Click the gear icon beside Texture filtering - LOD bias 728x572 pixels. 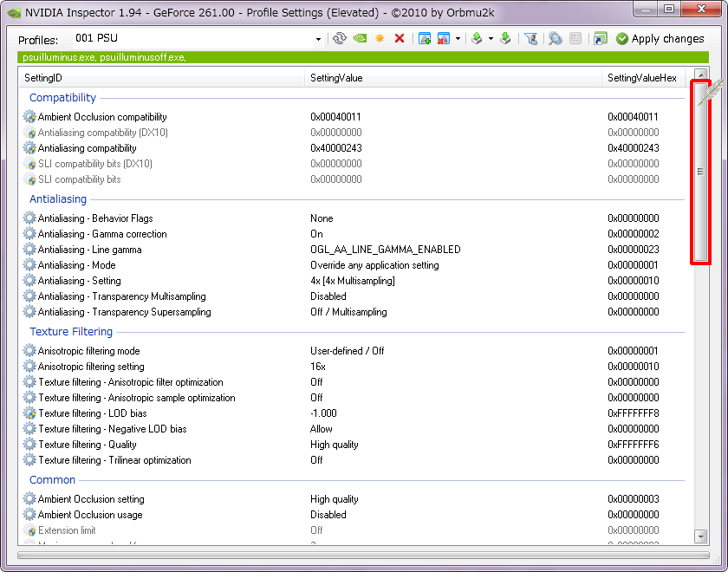[29, 413]
